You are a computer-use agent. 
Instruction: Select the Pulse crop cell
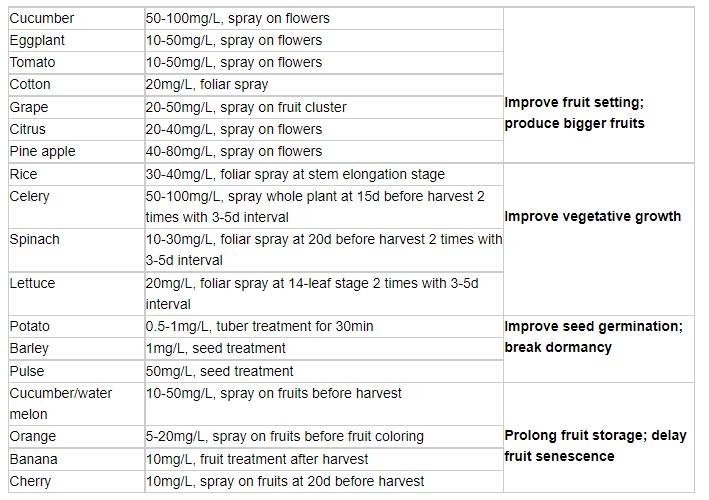[x=28, y=370]
